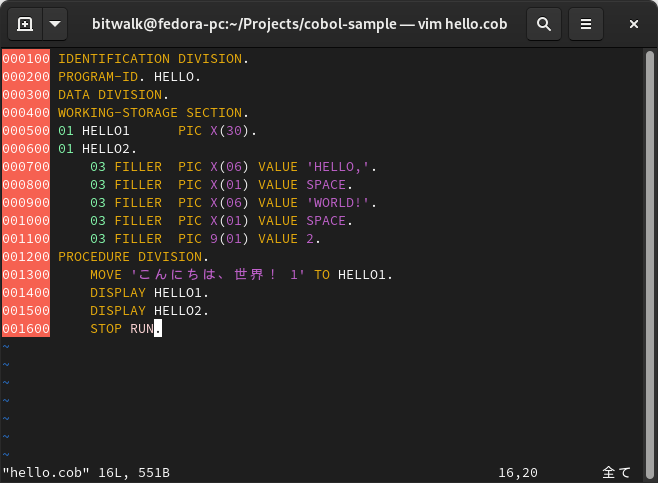Click PROCEDURE DIVISION line
The height and width of the screenshot is (483, 658).
[133, 257]
